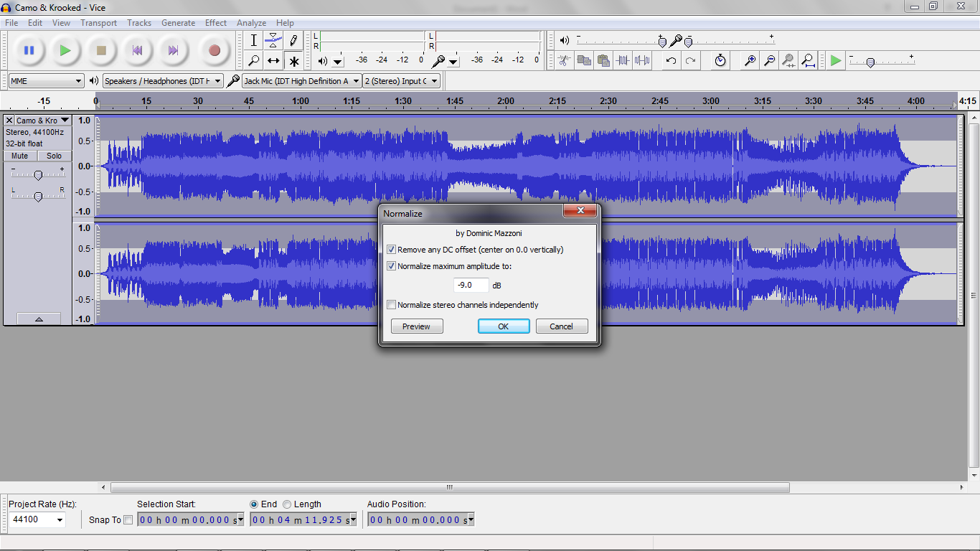Click the red Record button

(x=214, y=50)
